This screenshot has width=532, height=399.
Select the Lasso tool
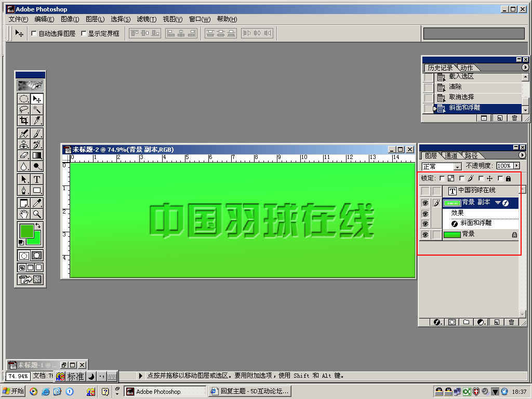(x=24, y=110)
